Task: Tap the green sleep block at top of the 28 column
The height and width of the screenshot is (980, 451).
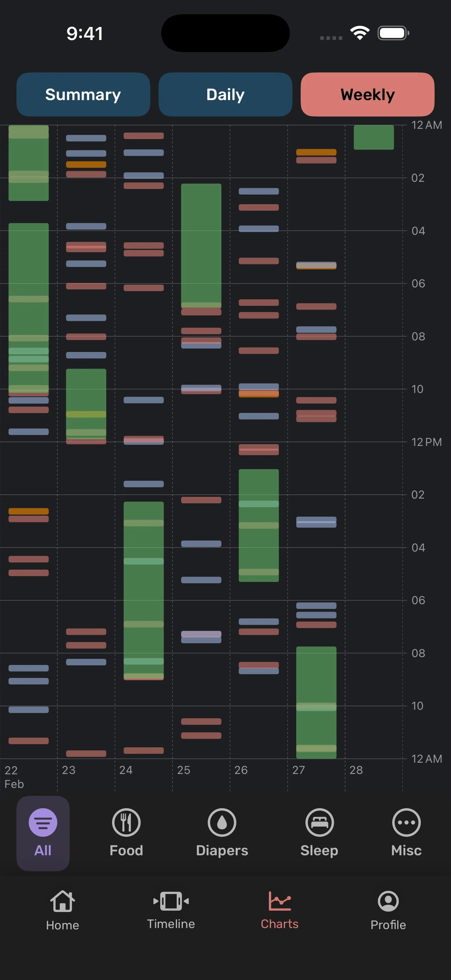Action: [x=373, y=137]
